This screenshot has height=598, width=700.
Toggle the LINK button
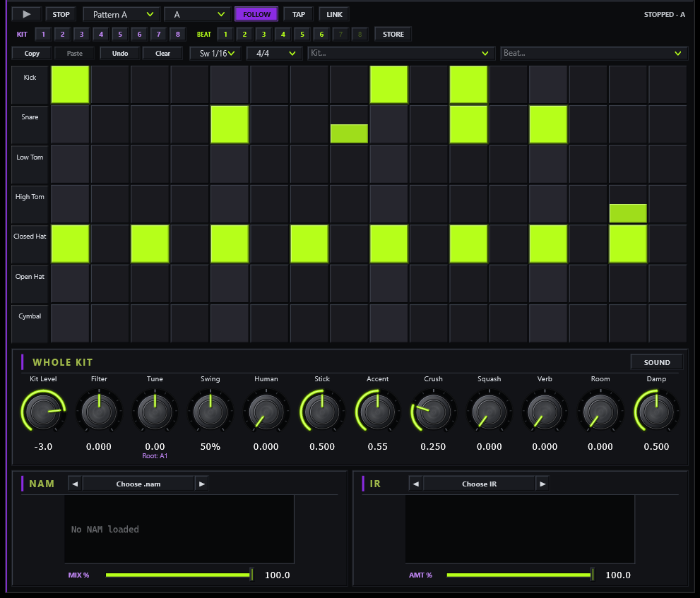334,14
